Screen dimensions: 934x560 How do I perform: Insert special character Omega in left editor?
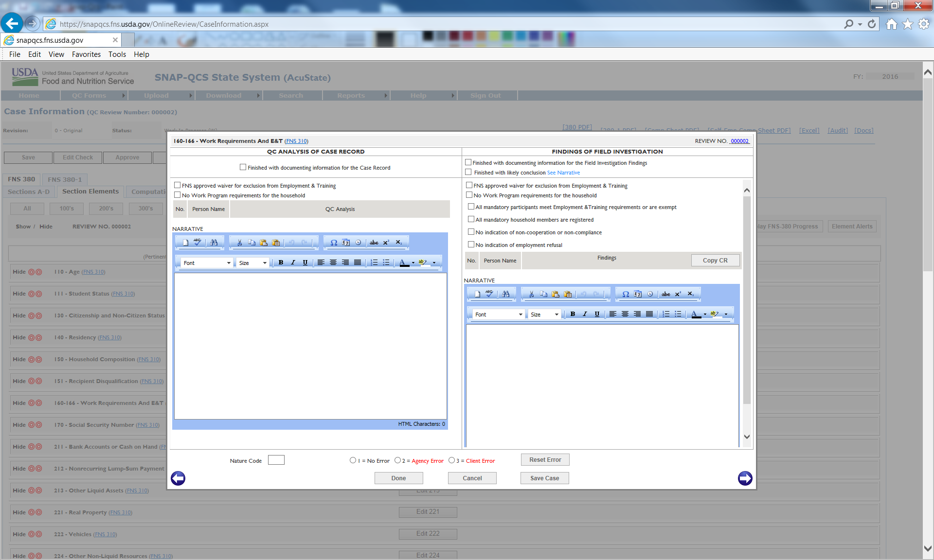(334, 242)
